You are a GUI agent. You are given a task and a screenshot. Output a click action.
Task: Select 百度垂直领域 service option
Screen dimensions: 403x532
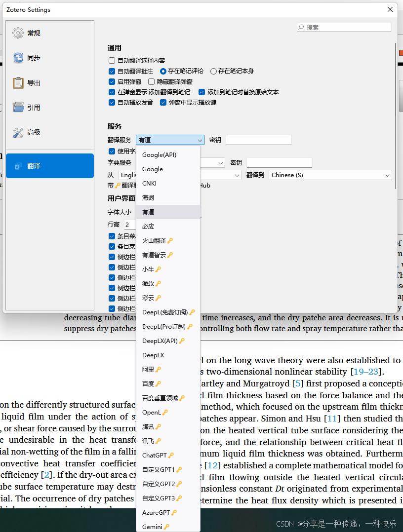[168, 398]
